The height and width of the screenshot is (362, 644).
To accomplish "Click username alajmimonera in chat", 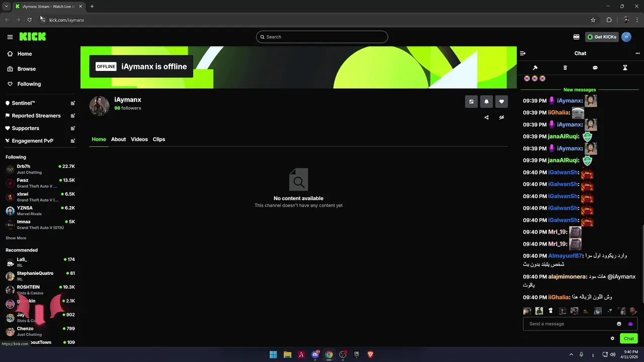I will coord(567,277).
